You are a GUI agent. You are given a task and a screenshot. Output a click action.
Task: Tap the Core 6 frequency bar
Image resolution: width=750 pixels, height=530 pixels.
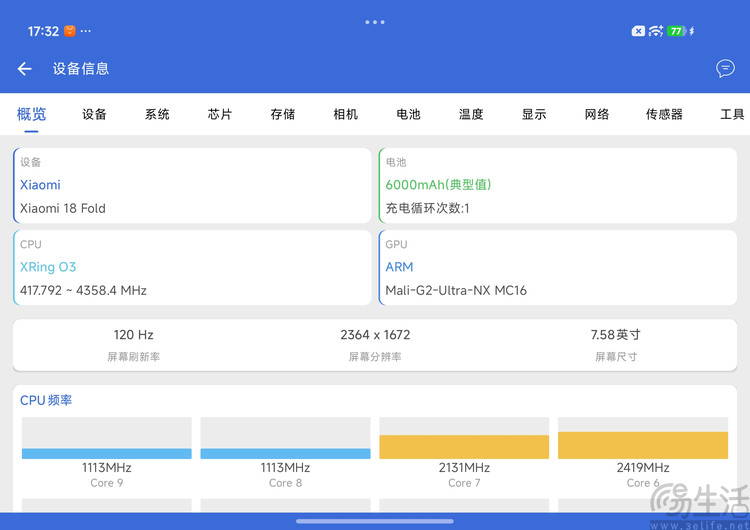[x=643, y=438]
